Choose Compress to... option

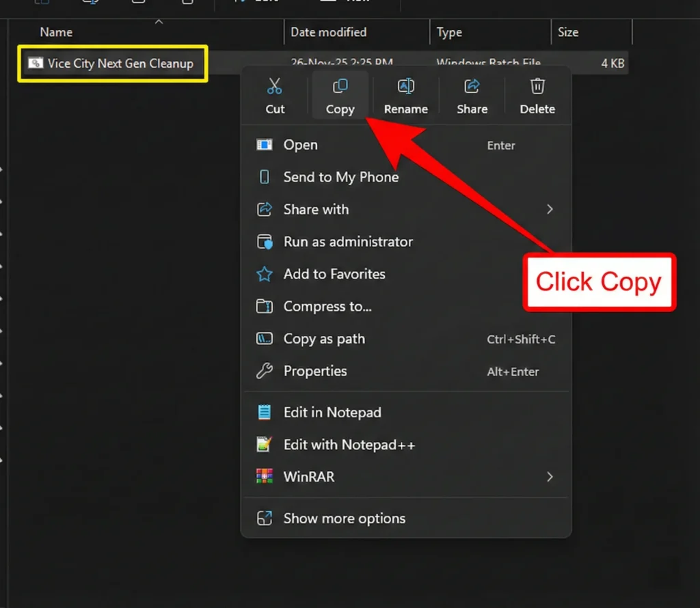tap(327, 307)
